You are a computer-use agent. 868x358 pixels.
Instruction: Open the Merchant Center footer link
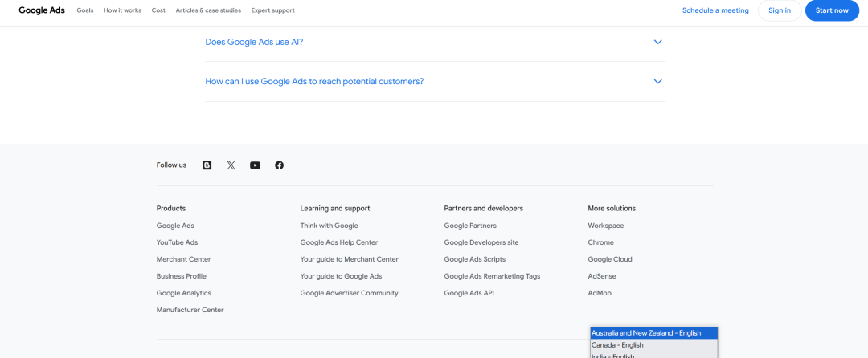[x=184, y=259]
